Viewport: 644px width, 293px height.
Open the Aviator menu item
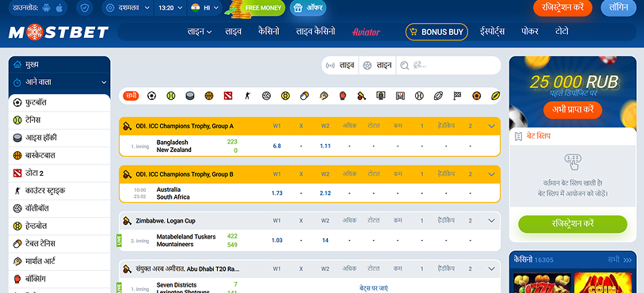pos(366,32)
